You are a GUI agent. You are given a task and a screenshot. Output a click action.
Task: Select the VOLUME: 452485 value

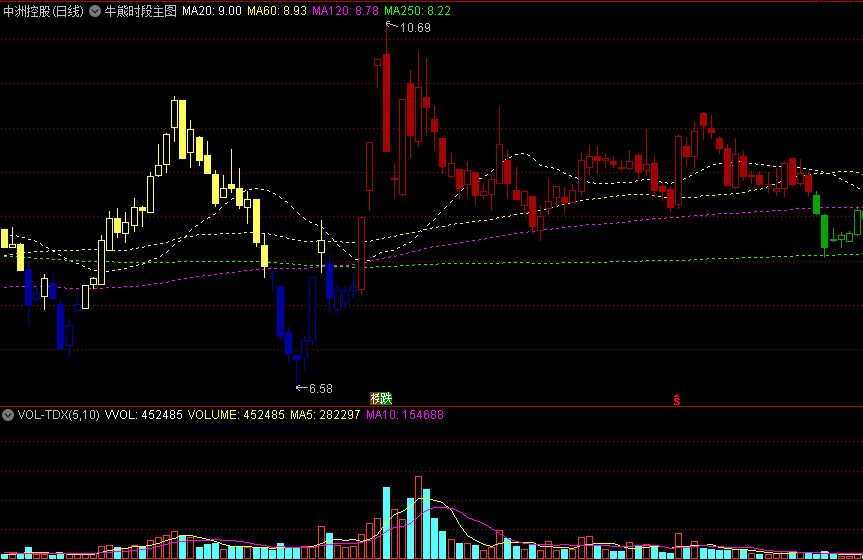tap(236, 415)
